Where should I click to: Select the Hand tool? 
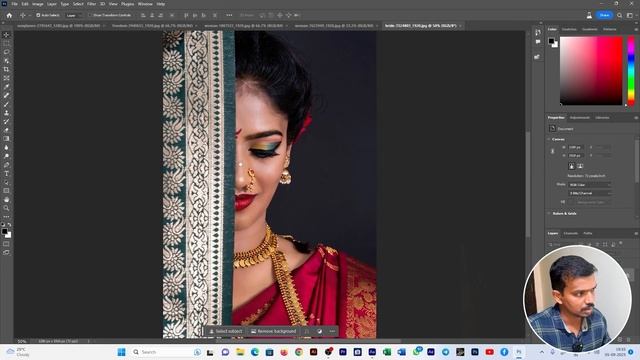[x=6, y=200]
